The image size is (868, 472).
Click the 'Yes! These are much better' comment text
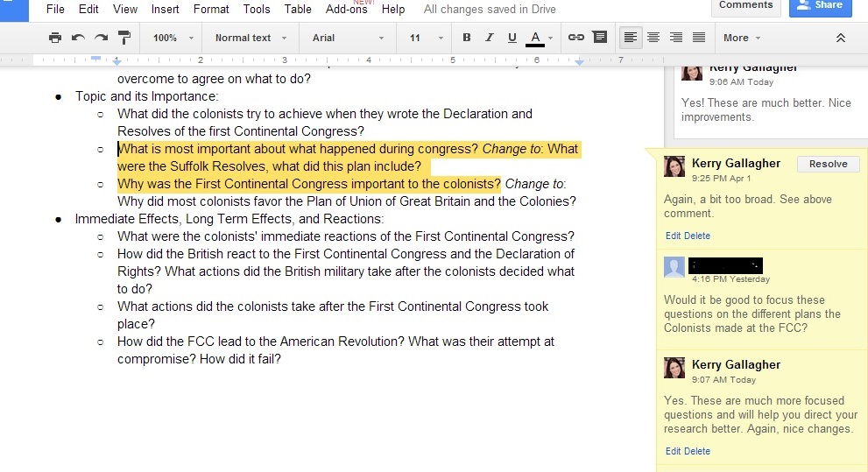click(x=766, y=110)
